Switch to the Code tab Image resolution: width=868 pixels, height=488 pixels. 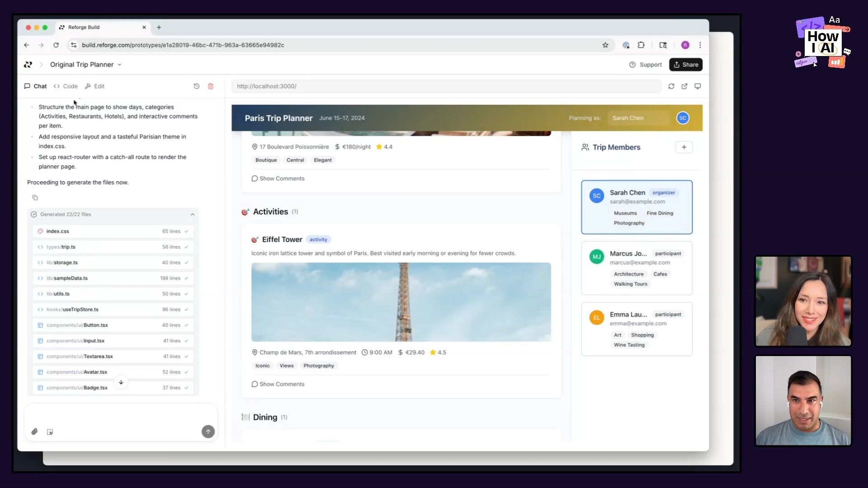[66, 86]
